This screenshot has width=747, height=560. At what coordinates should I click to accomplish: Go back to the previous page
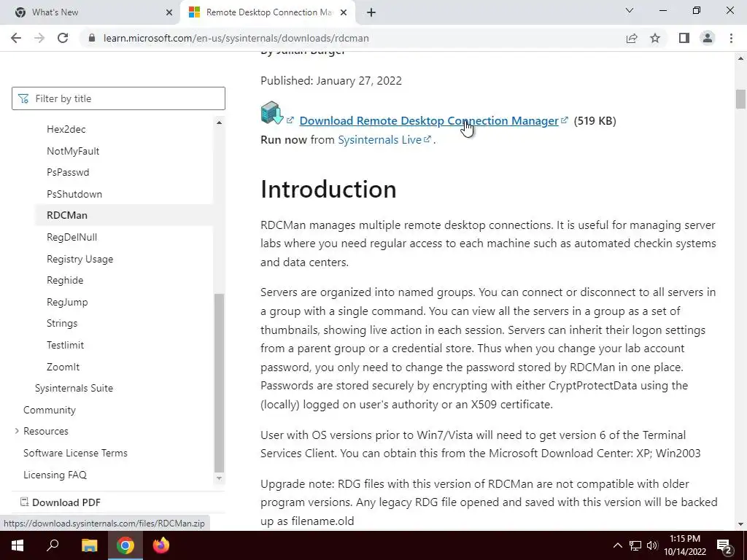pyautogui.click(x=16, y=38)
